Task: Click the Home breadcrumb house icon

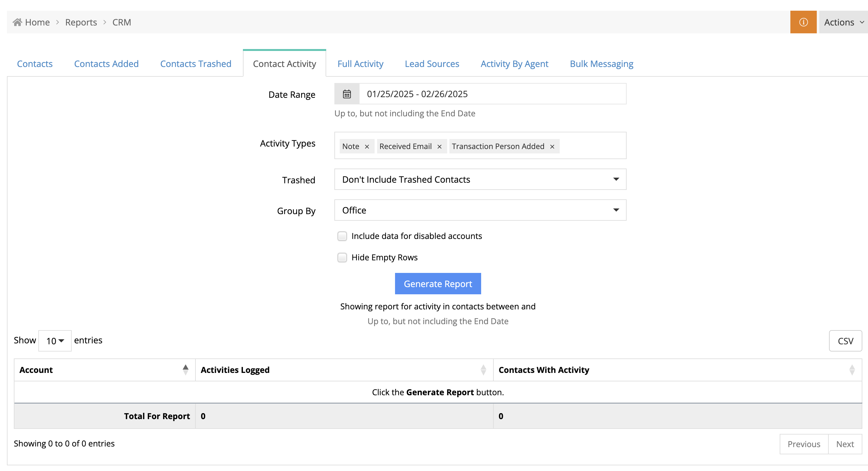Action: coord(18,22)
